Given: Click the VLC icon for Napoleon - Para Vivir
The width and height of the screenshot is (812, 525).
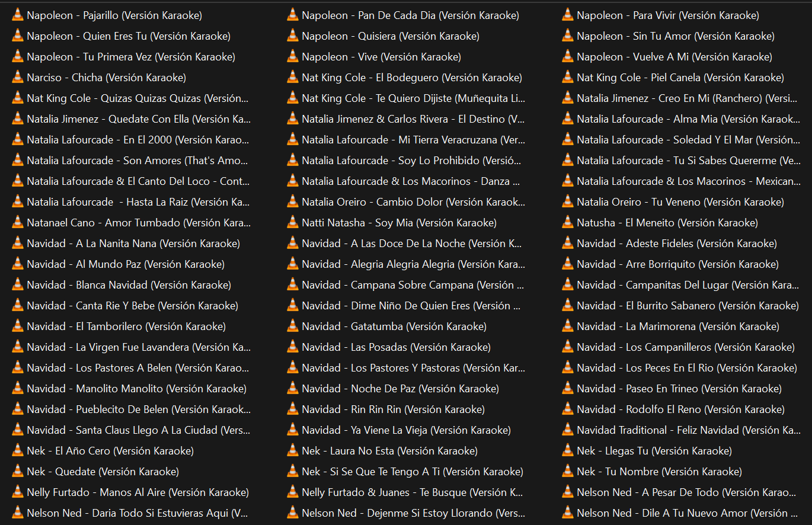Looking at the screenshot, I should [x=568, y=15].
